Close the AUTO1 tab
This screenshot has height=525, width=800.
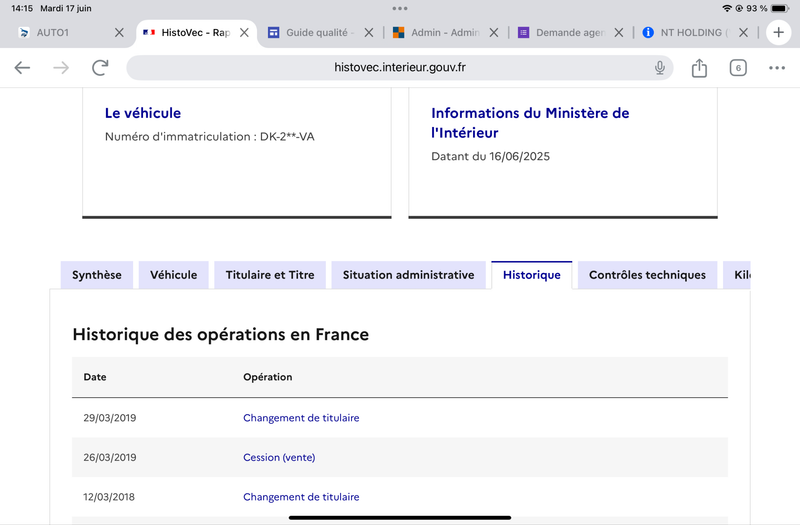tap(119, 33)
